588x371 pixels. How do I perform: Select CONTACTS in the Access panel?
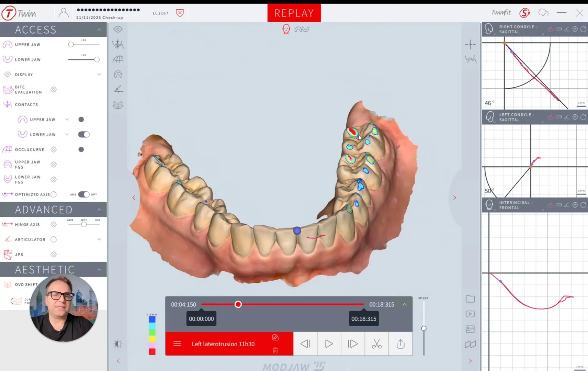point(26,104)
